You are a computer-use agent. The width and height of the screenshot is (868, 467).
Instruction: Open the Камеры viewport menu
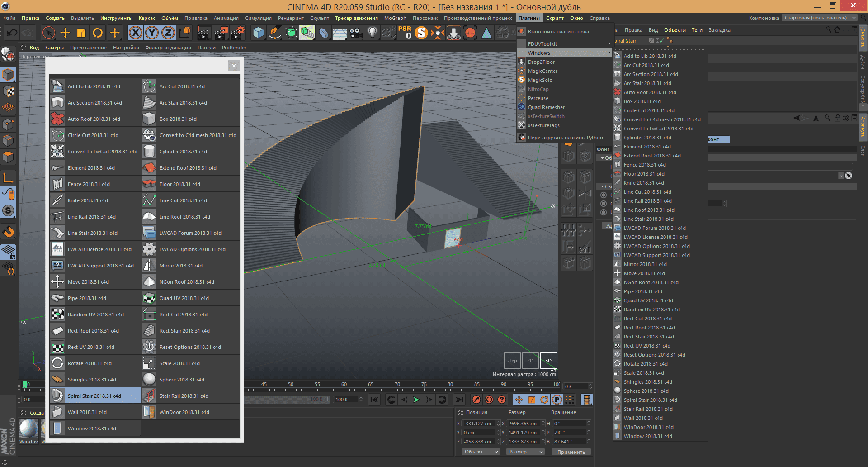[x=54, y=48]
